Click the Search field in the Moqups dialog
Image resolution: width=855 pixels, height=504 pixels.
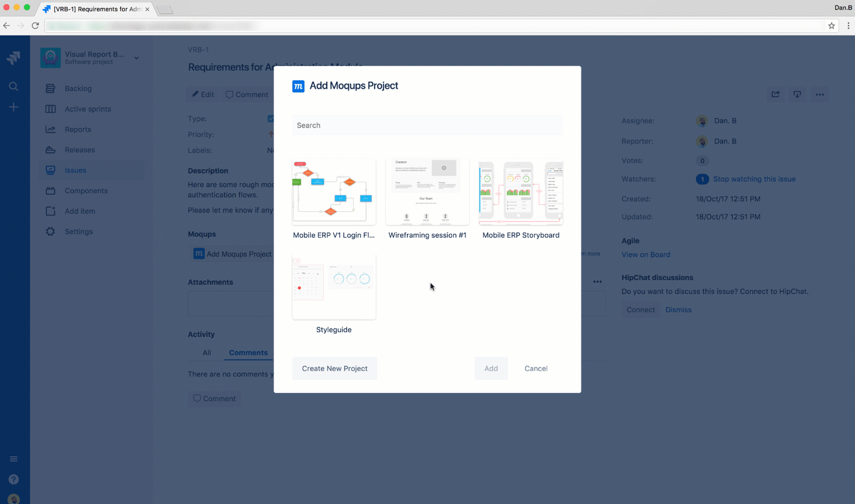427,125
